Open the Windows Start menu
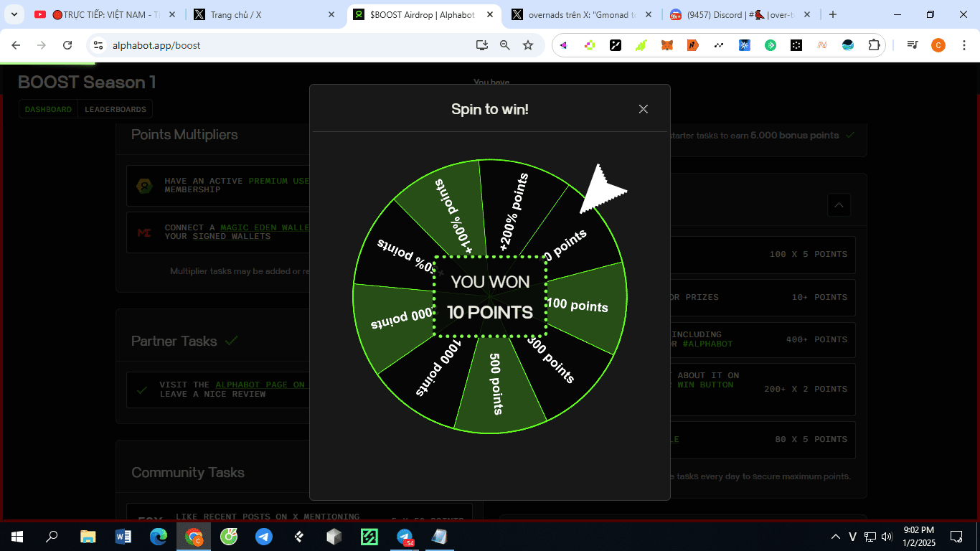 point(17,536)
